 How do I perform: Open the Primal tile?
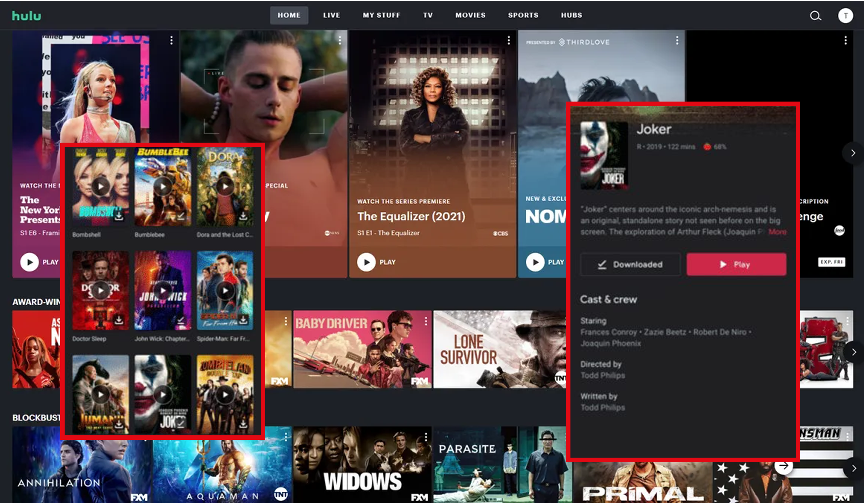[x=643, y=483]
